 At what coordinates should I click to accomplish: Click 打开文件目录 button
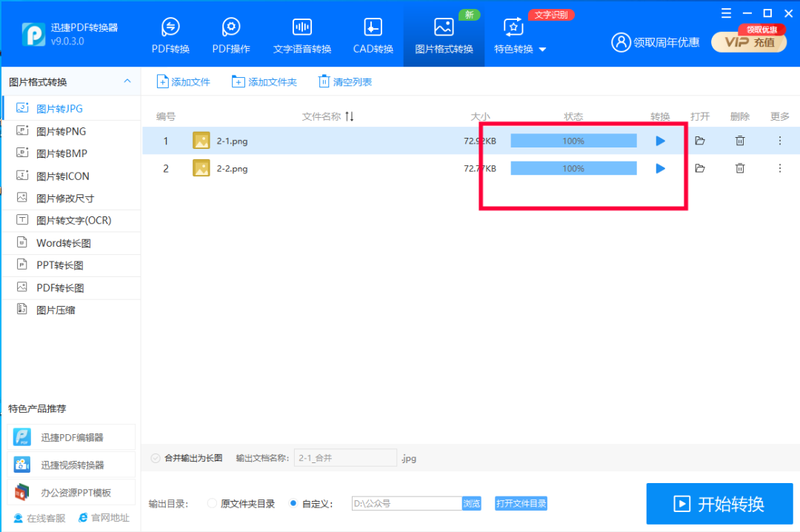[x=521, y=503]
